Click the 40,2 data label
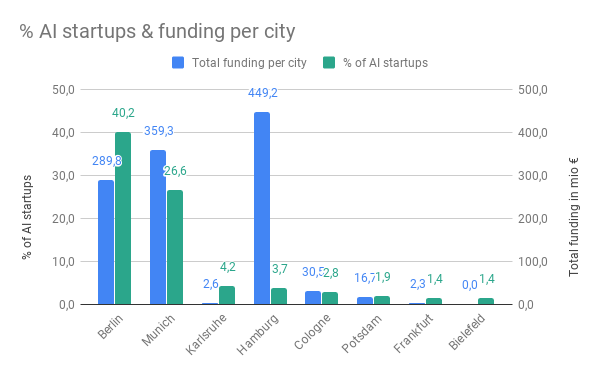The height and width of the screenshot is (371, 600). 123,113
